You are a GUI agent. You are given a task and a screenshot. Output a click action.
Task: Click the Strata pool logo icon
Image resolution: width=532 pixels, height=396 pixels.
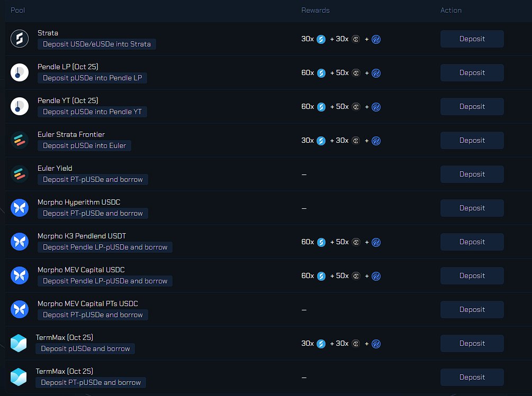pyautogui.click(x=20, y=39)
